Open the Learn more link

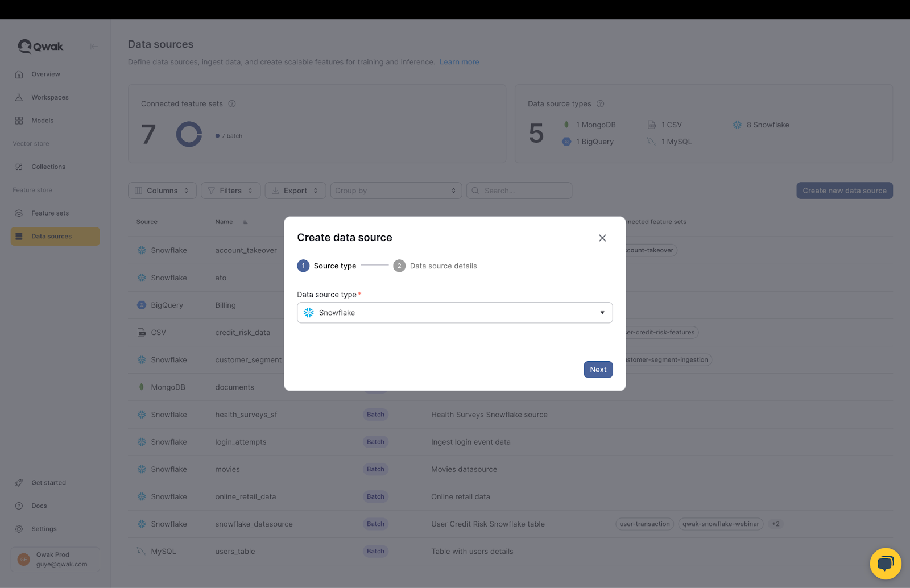[459, 62]
